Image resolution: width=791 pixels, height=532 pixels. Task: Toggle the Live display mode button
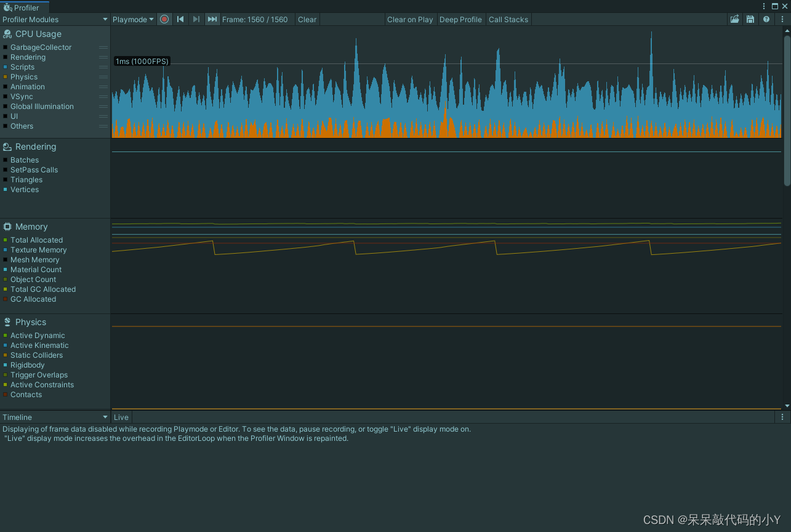(121, 417)
